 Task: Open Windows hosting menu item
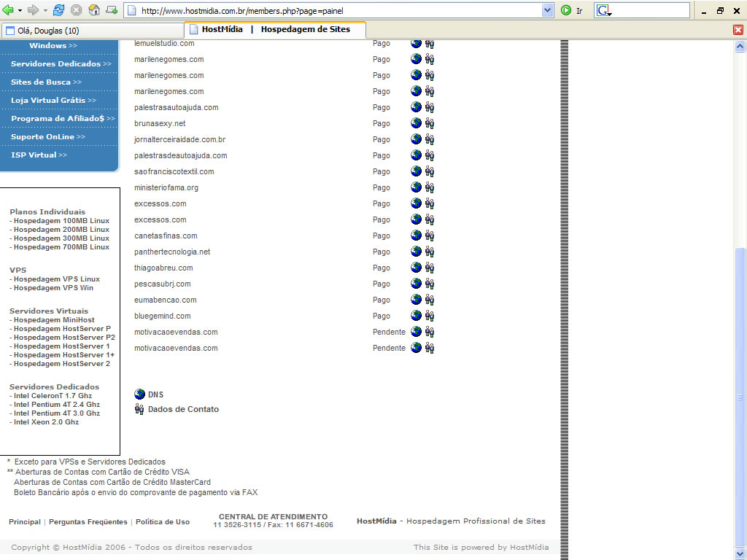tap(53, 46)
